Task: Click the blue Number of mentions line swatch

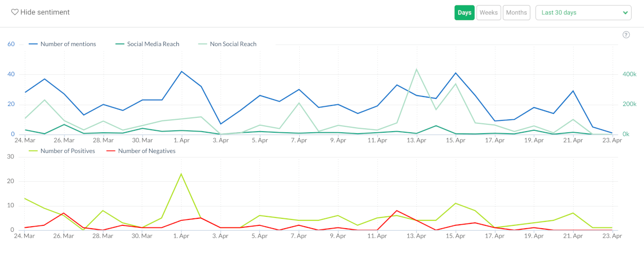Action: coord(33,44)
